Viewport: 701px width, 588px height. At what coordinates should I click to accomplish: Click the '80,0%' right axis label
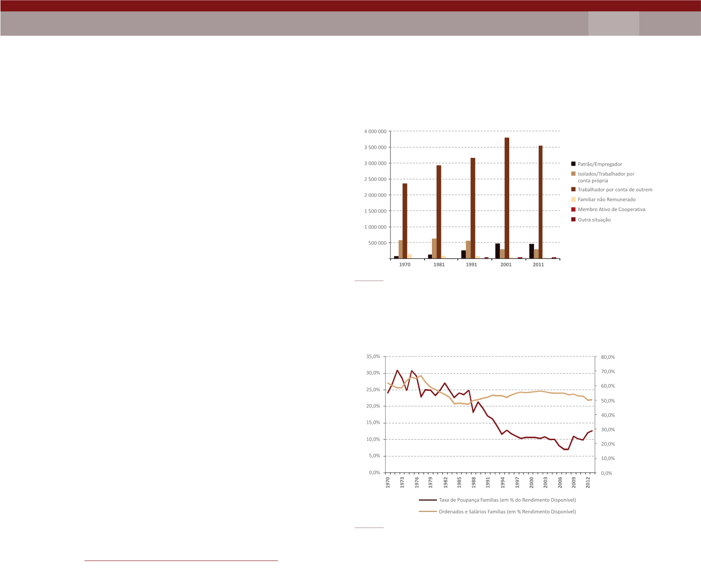coord(608,357)
